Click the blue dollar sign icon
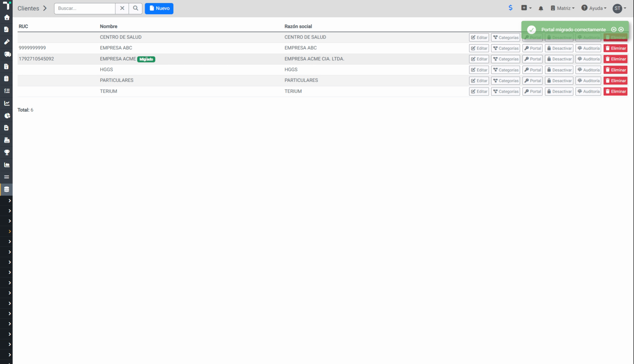634x364 pixels. point(510,8)
